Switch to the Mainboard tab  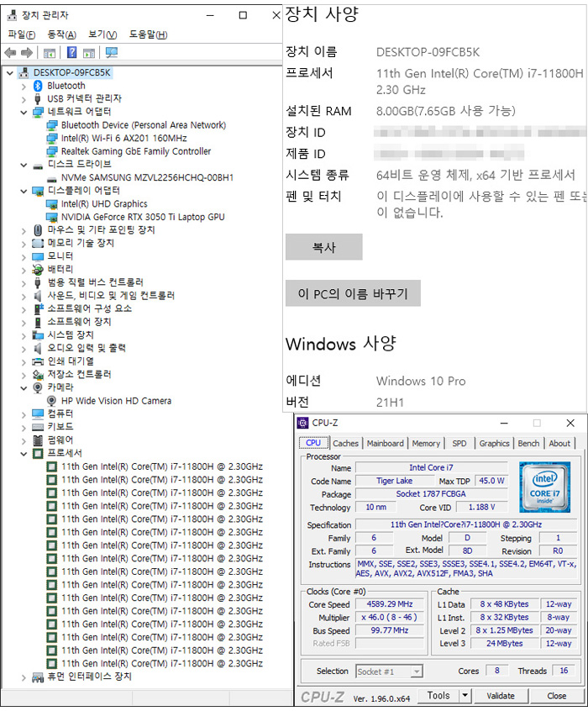tap(386, 444)
